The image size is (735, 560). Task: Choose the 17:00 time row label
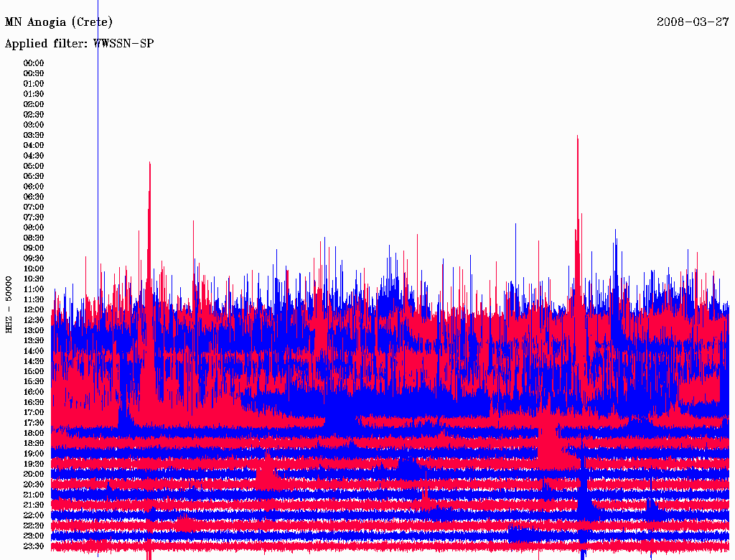(x=34, y=413)
